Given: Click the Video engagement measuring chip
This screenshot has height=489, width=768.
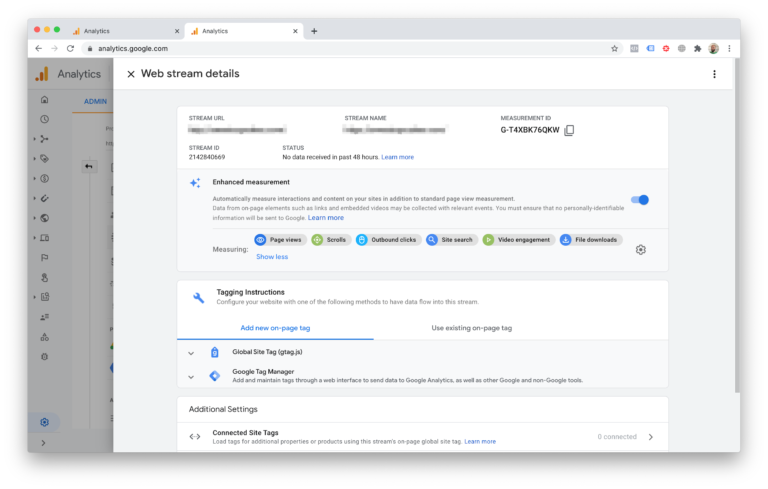Looking at the screenshot, I should click(x=518, y=240).
